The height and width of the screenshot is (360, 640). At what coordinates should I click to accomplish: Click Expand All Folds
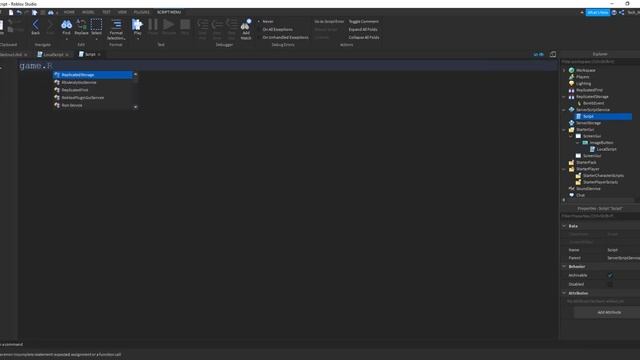tap(363, 29)
